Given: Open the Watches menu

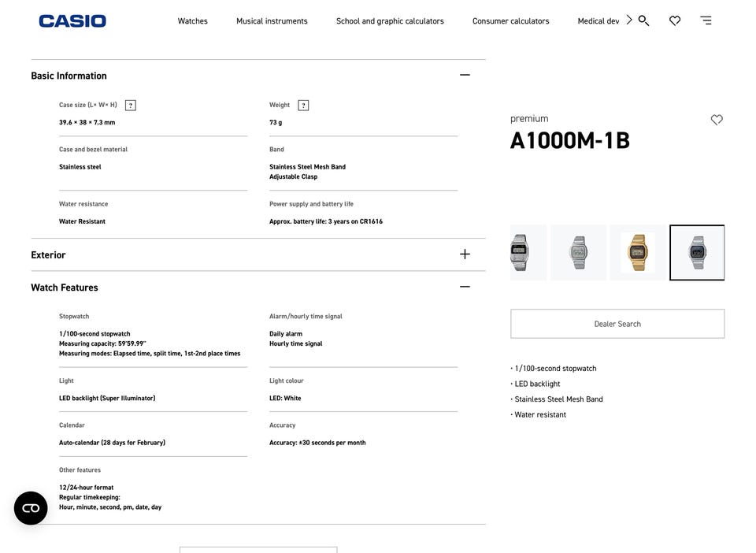Looking at the screenshot, I should 193,21.
